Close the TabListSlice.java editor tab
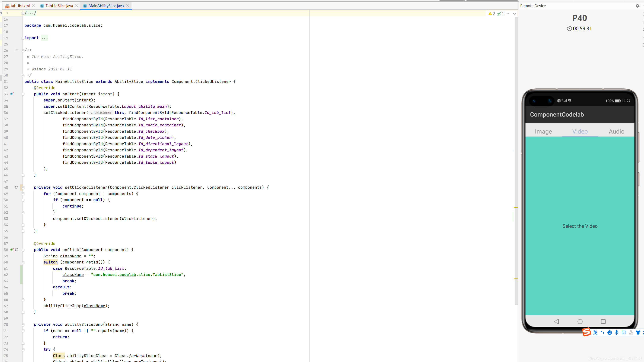Viewport: 644px width, 362px height. (x=77, y=6)
